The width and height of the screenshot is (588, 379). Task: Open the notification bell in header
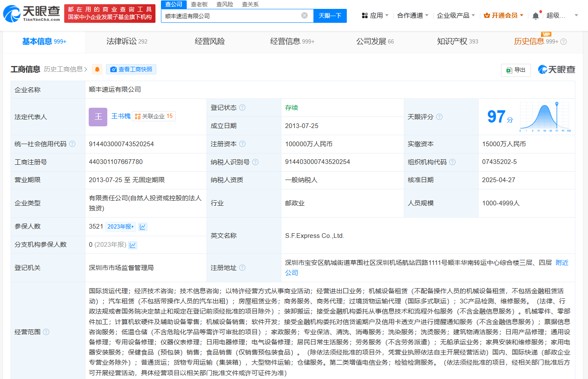pos(535,16)
